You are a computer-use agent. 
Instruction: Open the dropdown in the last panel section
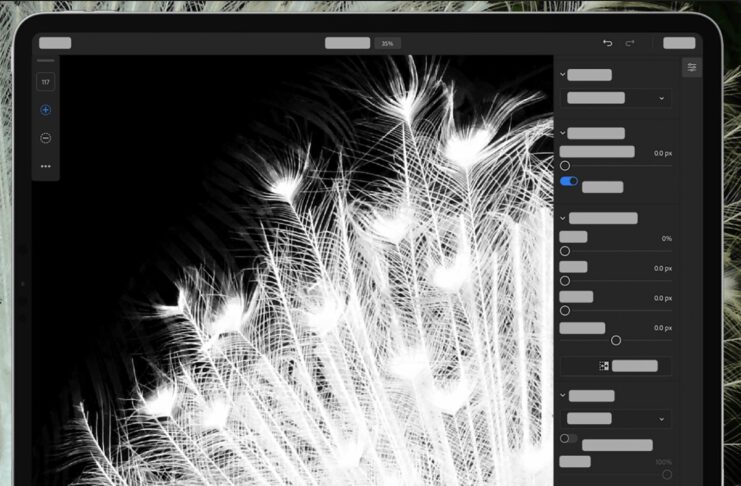click(616, 419)
